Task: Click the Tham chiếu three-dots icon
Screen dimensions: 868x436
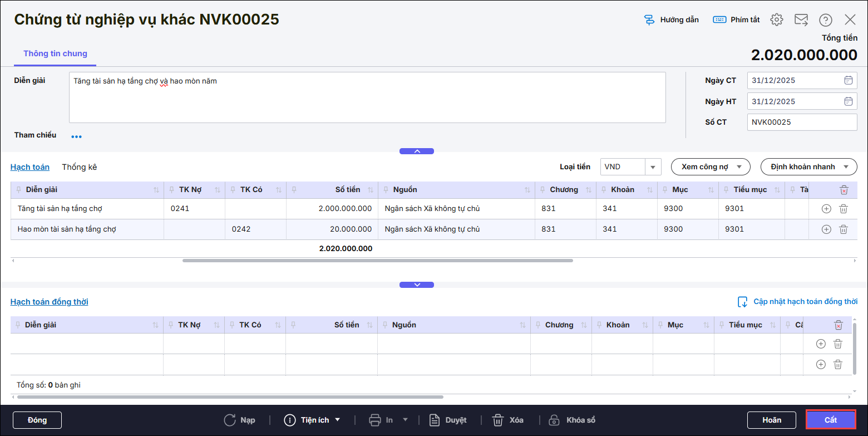Action: (76, 136)
